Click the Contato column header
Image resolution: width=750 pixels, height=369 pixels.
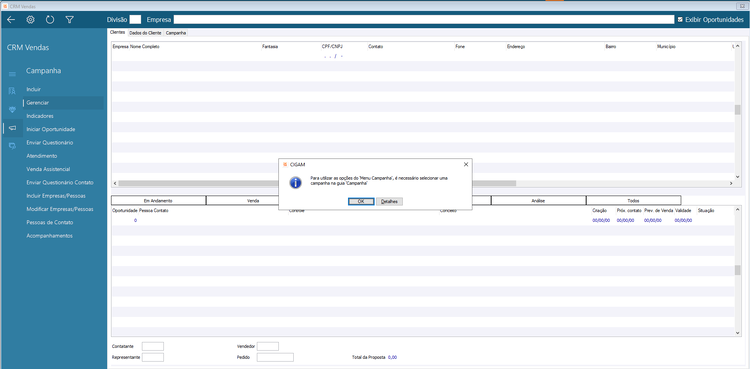(375, 47)
